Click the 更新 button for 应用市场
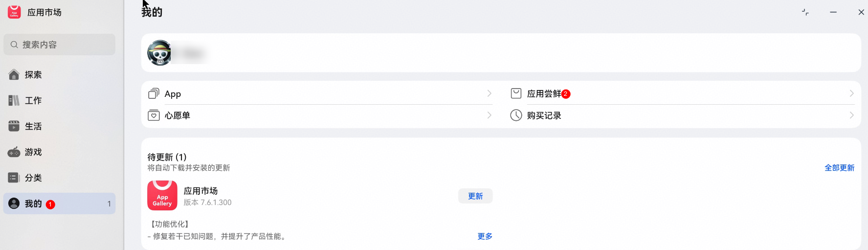Viewport: 868px width, 250px height. click(x=475, y=196)
